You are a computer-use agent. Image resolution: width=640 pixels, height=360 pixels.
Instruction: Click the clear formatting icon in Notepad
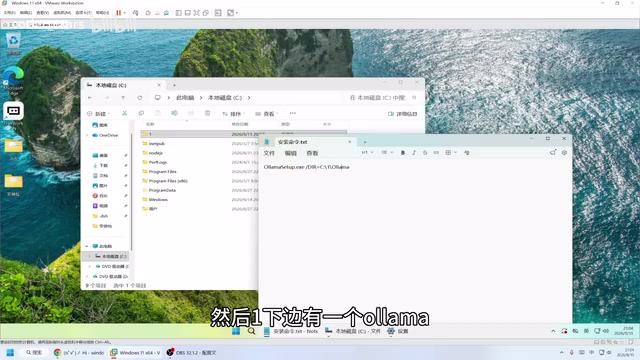coord(467,152)
